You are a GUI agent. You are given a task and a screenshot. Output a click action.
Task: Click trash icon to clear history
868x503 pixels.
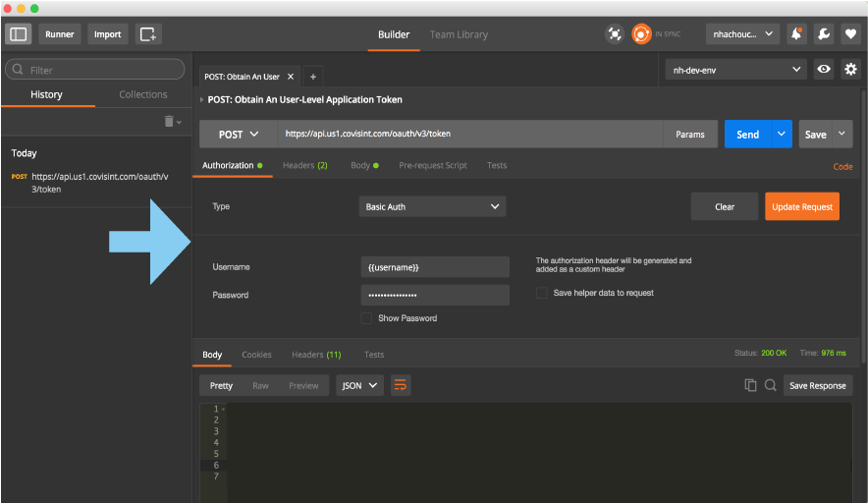(170, 121)
